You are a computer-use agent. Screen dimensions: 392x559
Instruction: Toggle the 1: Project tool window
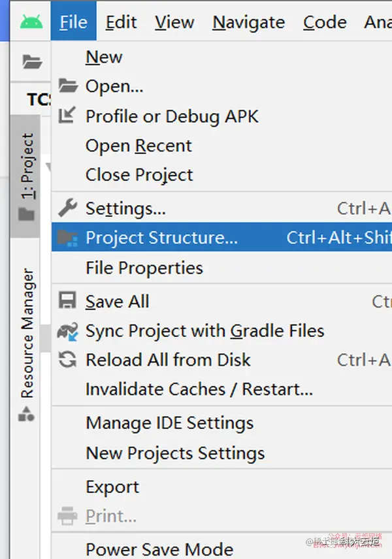click(27, 176)
